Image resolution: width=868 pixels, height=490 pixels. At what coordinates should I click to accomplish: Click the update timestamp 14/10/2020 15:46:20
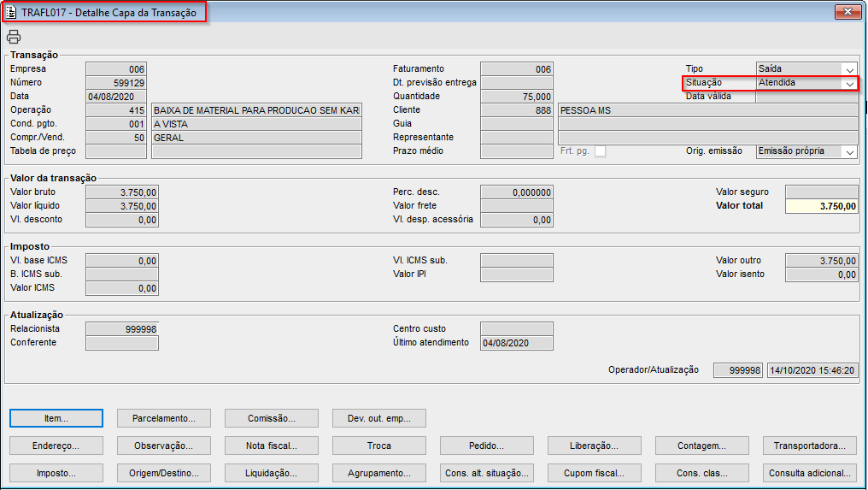[x=812, y=370]
